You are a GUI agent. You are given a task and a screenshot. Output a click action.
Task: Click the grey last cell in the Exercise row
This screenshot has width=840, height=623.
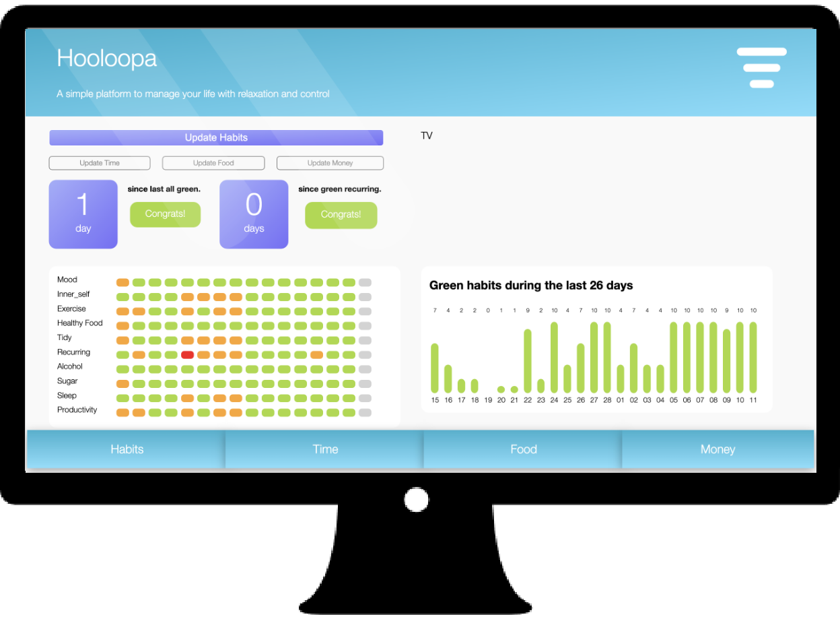click(365, 311)
